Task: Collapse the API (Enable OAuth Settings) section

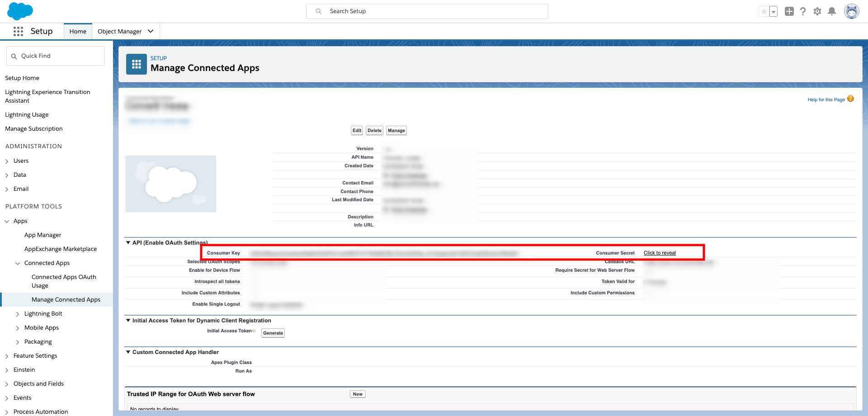Action: tap(128, 243)
